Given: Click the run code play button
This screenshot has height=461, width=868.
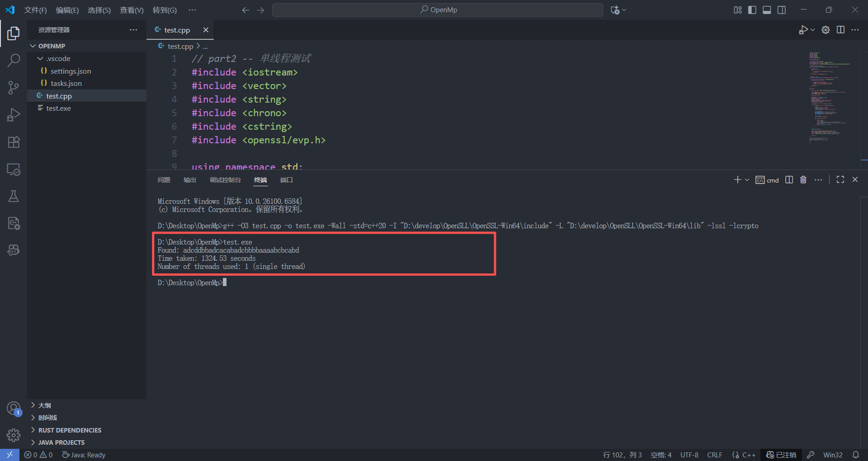Looking at the screenshot, I should point(803,30).
